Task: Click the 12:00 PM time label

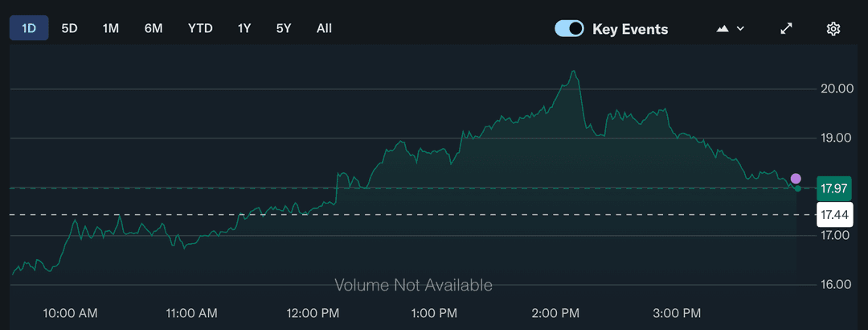Action: point(312,313)
